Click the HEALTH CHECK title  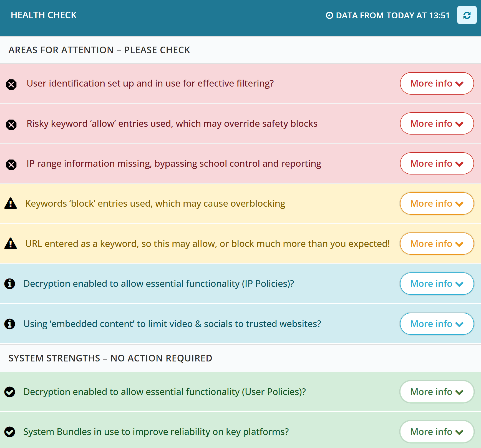point(44,15)
